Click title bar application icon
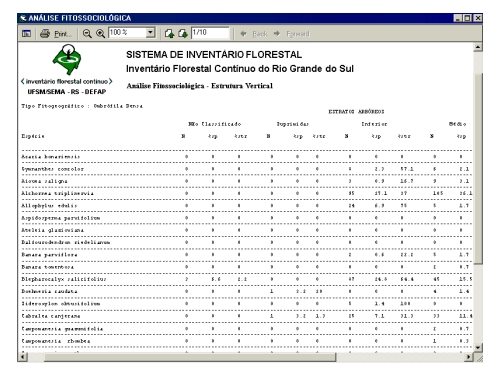 pyautogui.click(x=23, y=18)
